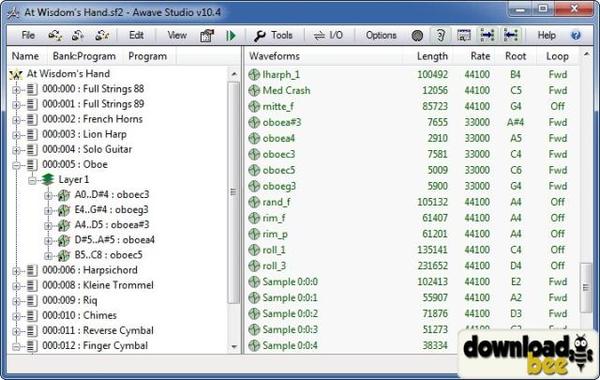Expand the A0..D#4 oboec3 region
The height and width of the screenshot is (380, 600).
(x=48, y=195)
